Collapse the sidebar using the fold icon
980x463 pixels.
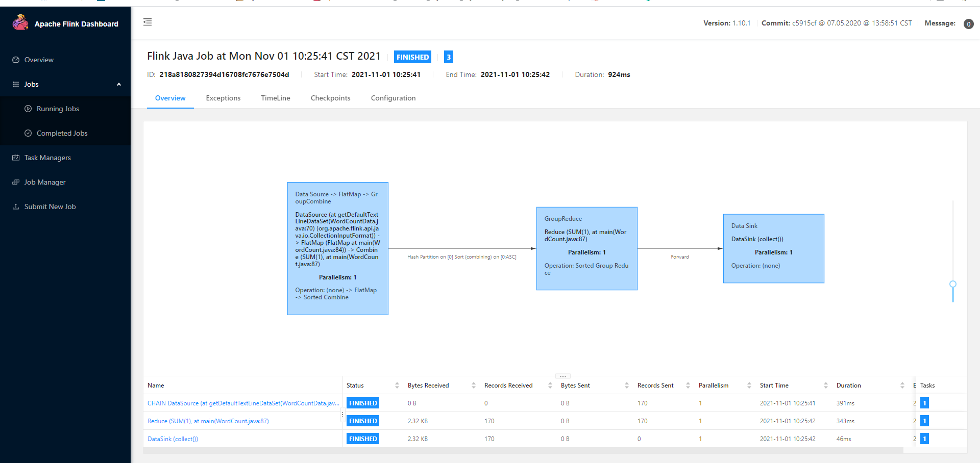coord(148,22)
